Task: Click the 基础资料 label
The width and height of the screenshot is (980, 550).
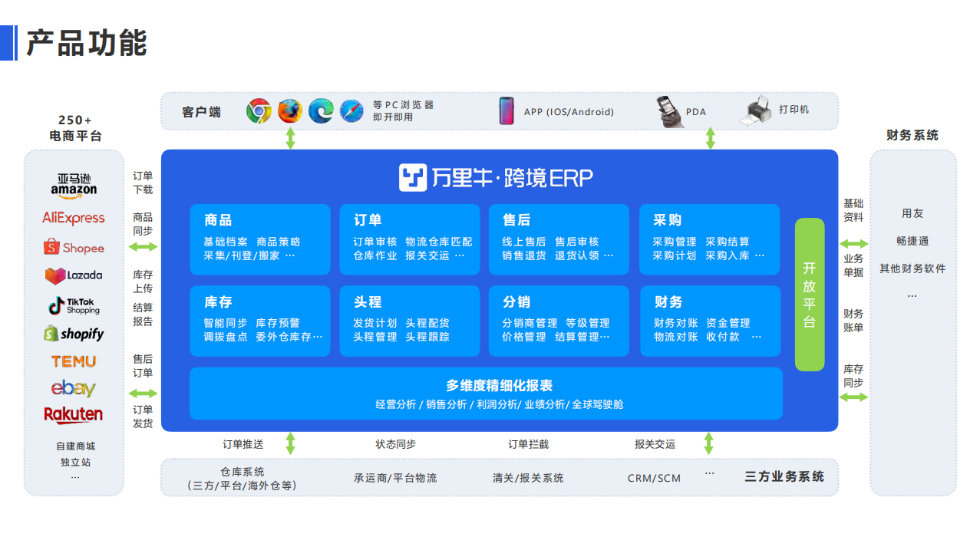Action: pyautogui.click(x=853, y=210)
